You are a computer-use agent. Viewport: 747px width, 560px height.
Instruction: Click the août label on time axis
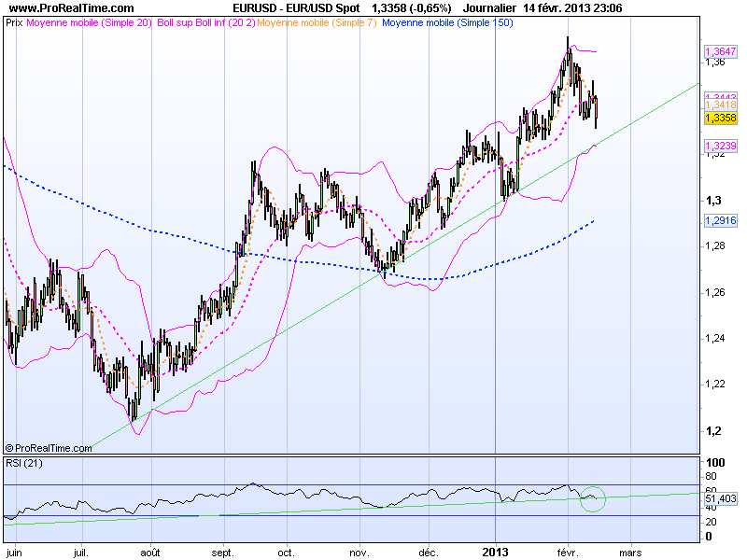coord(150,553)
